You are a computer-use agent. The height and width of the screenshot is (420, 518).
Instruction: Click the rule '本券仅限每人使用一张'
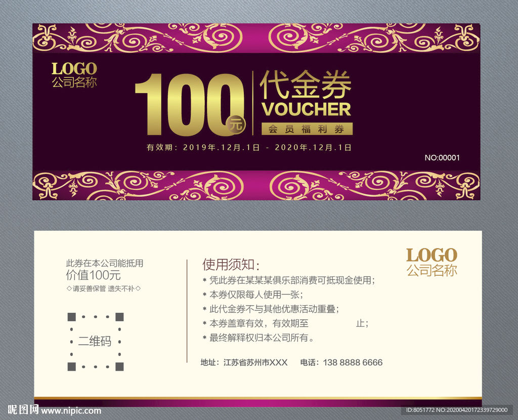point(256,295)
